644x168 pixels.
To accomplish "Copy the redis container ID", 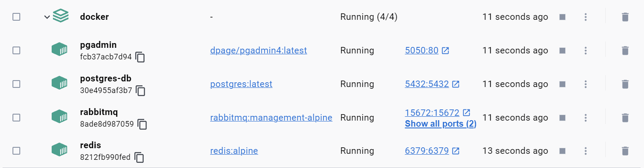I will coord(139,158).
